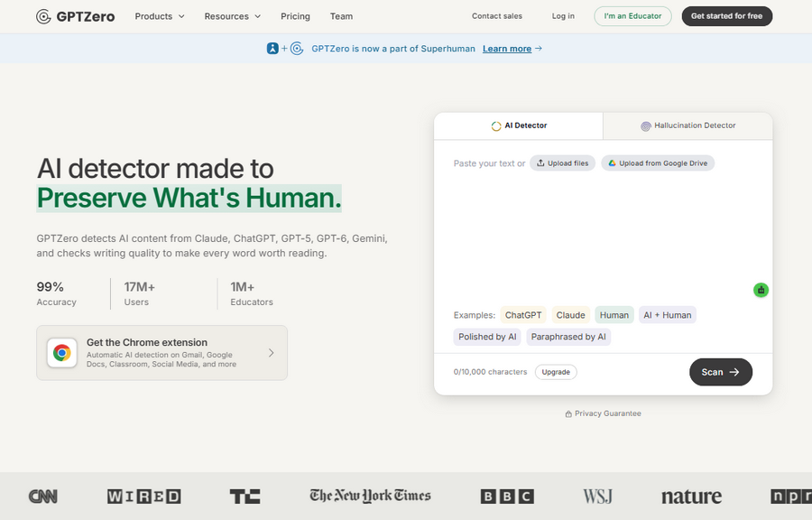Open the Team page
The image size is (812, 520).
[341, 16]
